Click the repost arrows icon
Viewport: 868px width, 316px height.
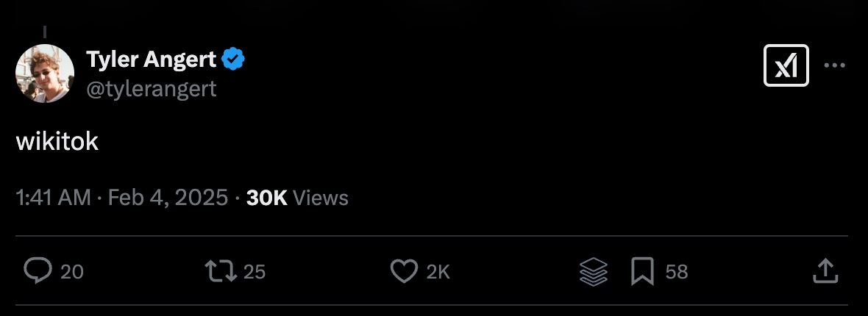221,271
